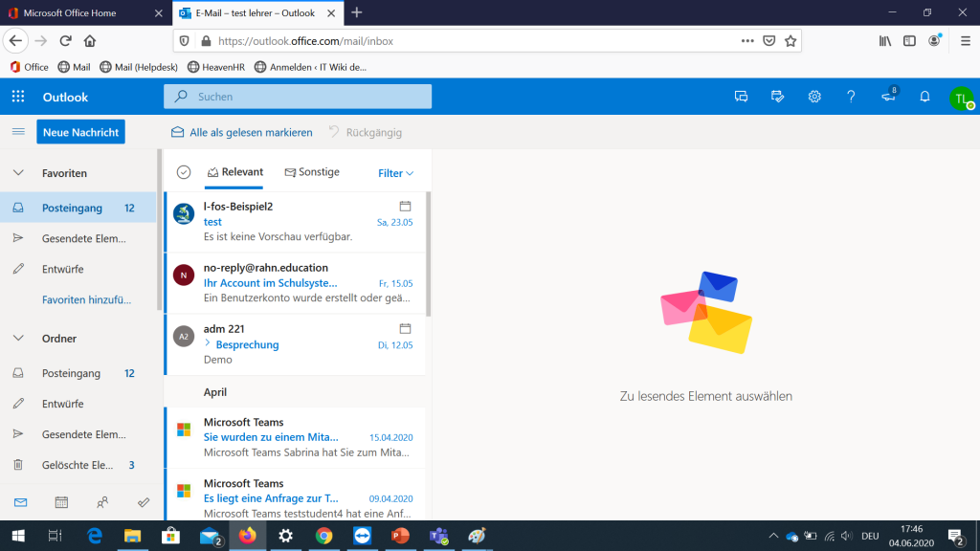Open the 'test' mail from l-fos-Beispiel2
The height and width of the screenshot is (551, 980).
(x=295, y=222)
